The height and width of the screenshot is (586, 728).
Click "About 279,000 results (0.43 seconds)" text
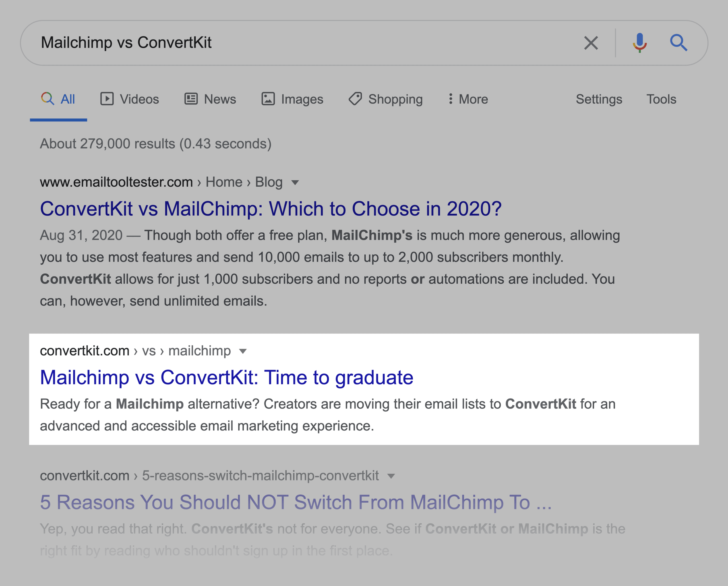155,144
